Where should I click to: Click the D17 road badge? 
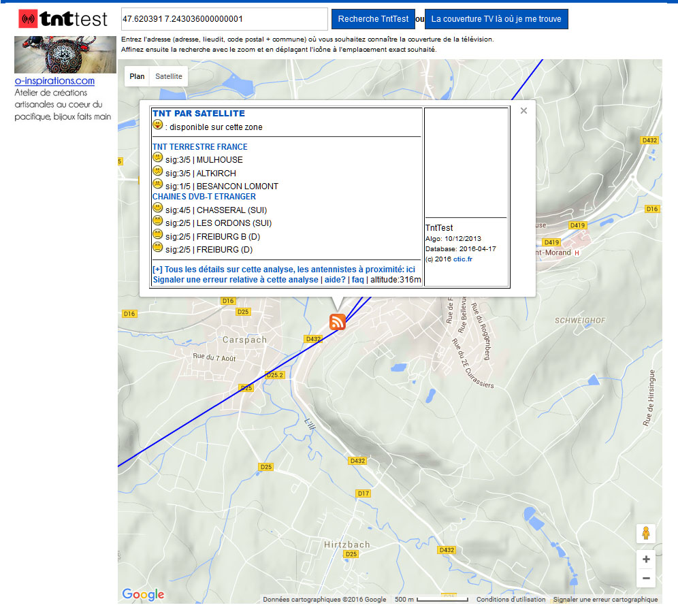pos(364,493)
